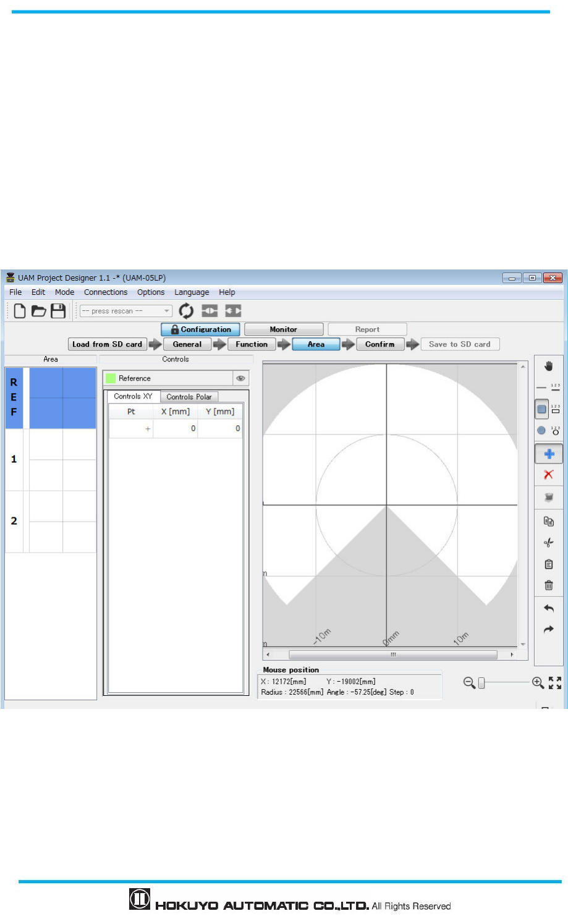
Task: Click the blue plus add tool
Action: [x=549, y=454]
